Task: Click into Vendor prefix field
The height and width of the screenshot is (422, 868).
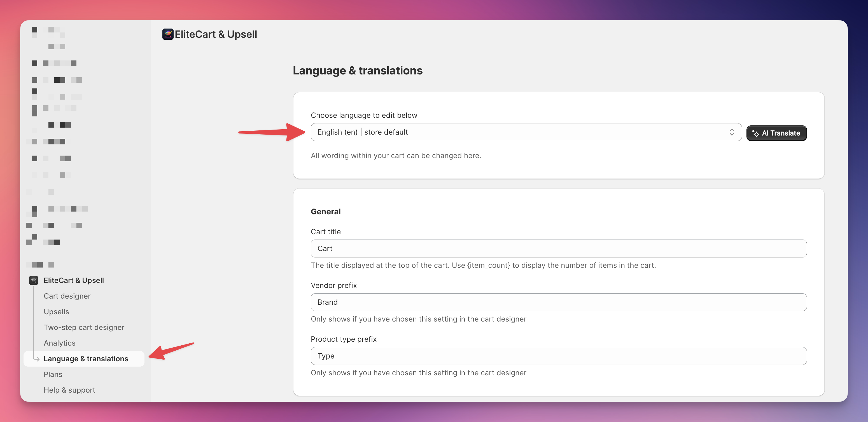Action: 558,302
